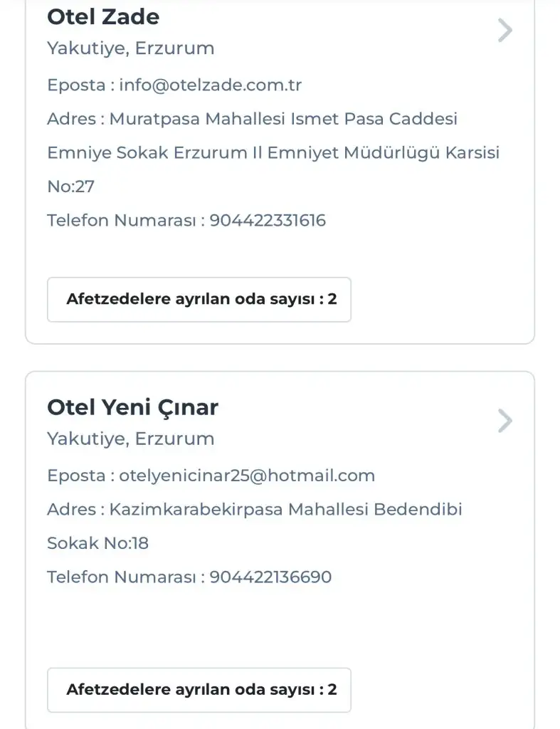The height and width of the screenshot is (729, 560).
Task: Select the No:27 address text
Action: click(x=70, y=187)
